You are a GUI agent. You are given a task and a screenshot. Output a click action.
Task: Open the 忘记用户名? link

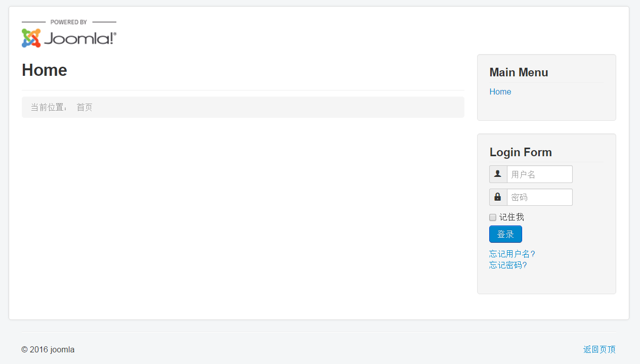(512, 254)
